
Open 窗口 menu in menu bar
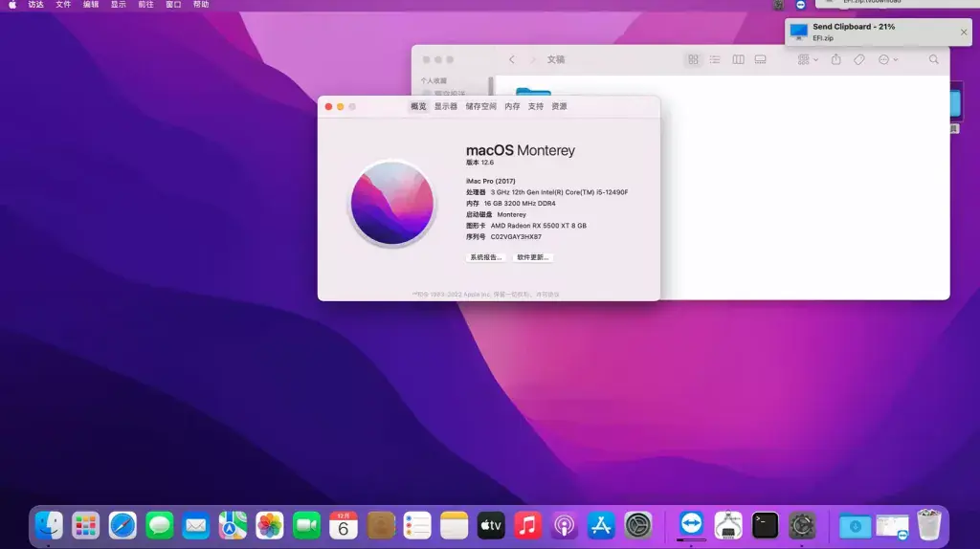(x=173, y=5)
